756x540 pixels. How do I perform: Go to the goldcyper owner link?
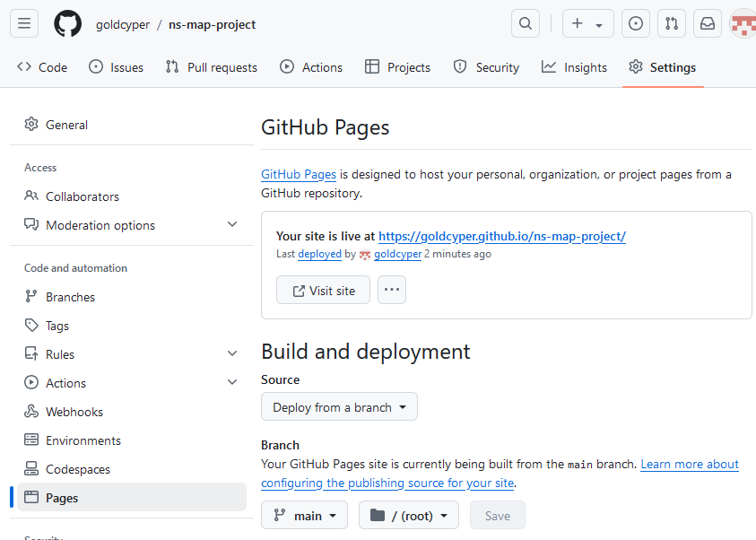pyautogui.click(x=123, y=24)
